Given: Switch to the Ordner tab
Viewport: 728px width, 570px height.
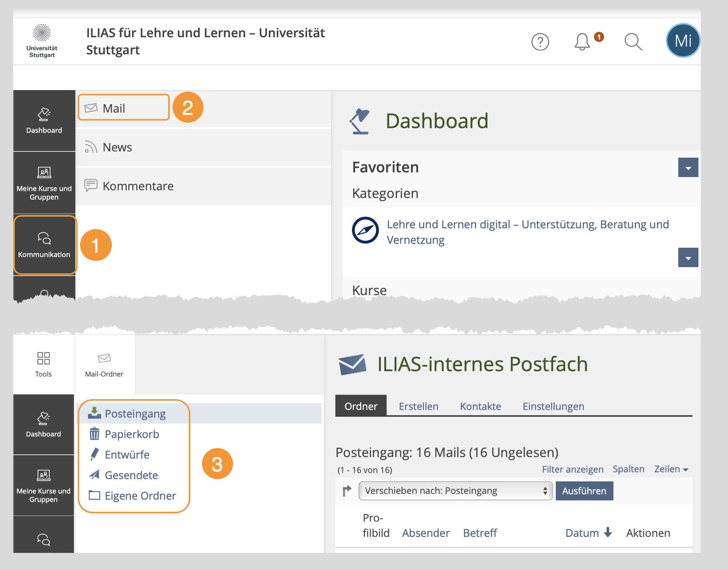Looking at the screenshot, I should click(x=361, y=406).
